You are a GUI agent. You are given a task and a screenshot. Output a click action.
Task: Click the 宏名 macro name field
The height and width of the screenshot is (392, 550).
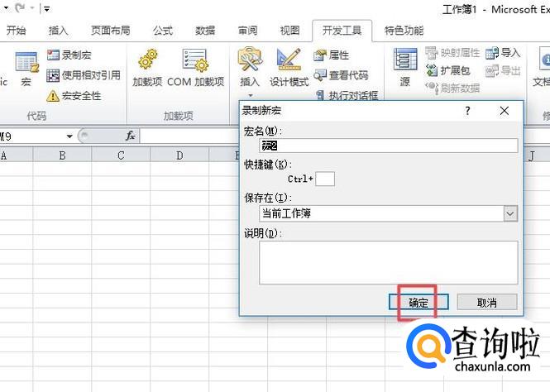389,146
